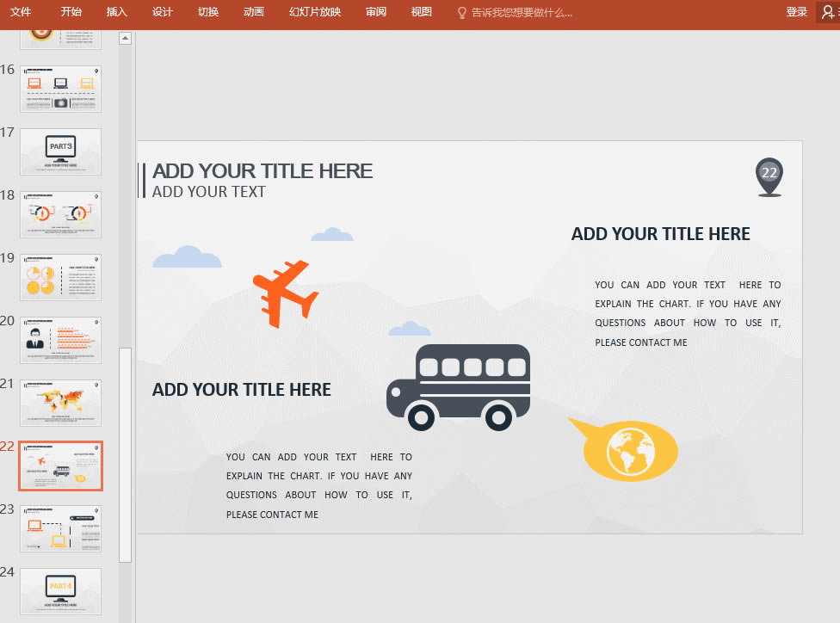
Task: Select the gray bus graphic
Action: (459, 387)
